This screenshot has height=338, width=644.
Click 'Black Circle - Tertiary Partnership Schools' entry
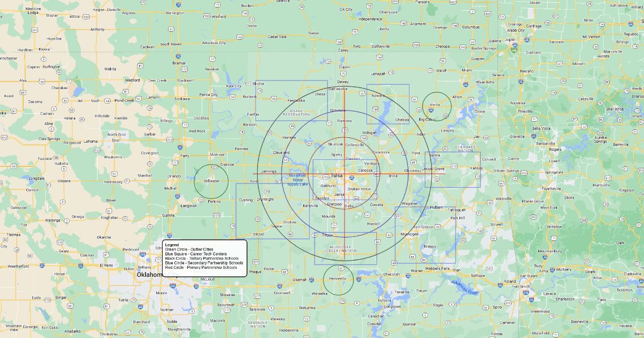[x=202, y=258]
